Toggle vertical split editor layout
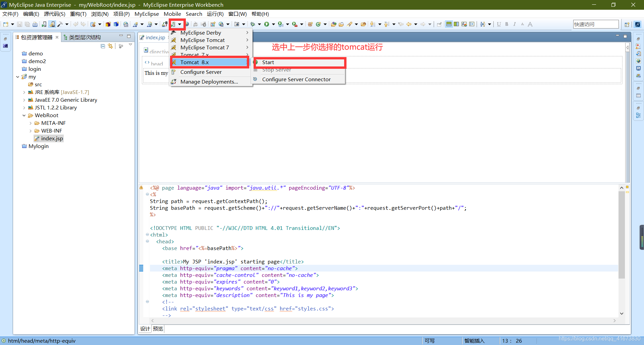 coord(457,24)
